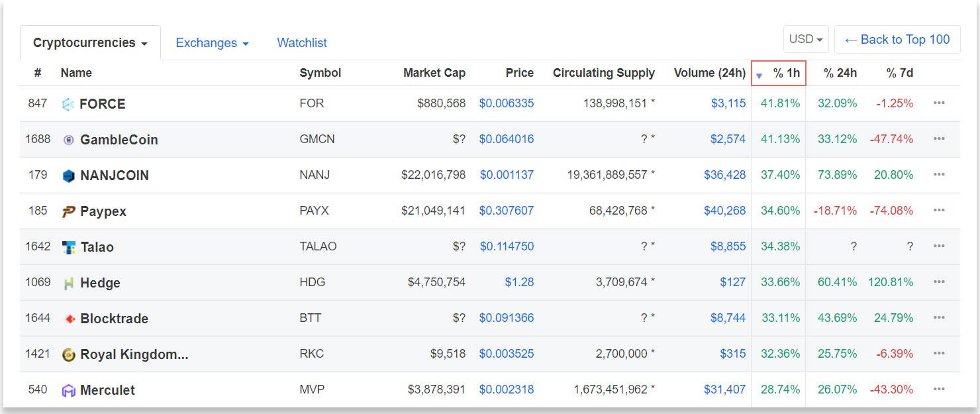Image resolution: width=980 pixels, height=414 pixels.
Task: Open the Cryptocurrencies tab dropdown
Action: coord(90,43)
